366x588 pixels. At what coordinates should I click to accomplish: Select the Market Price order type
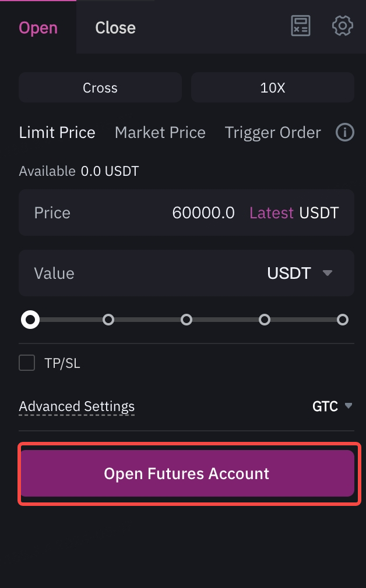(160, 132)
